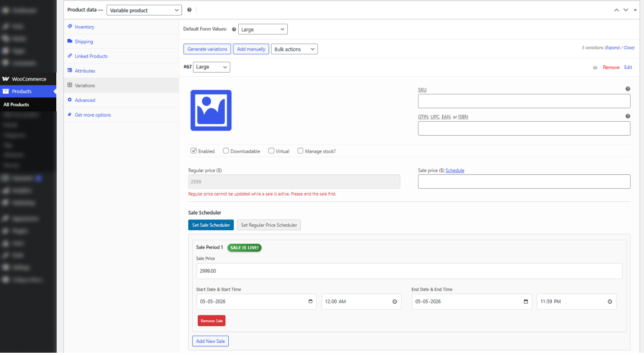The image size is (644, 355).
Task: Uncheck the Enabled checkbox
Action: pos(194,151)
